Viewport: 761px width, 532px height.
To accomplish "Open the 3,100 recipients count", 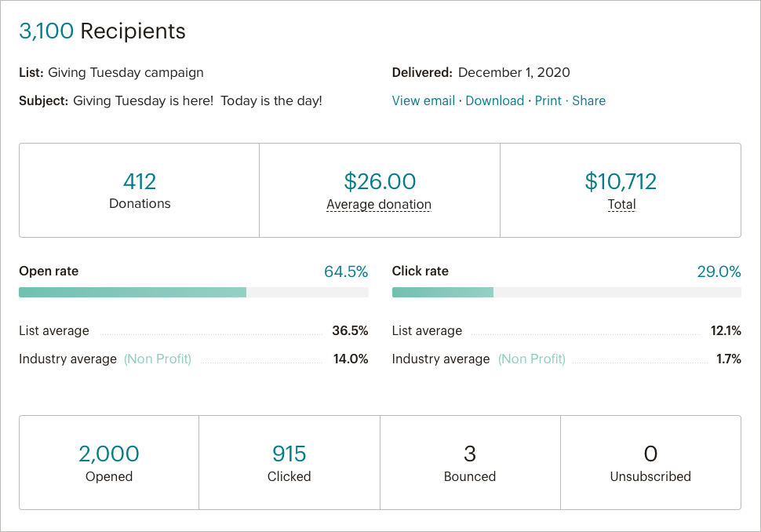I will pos(46,31).
